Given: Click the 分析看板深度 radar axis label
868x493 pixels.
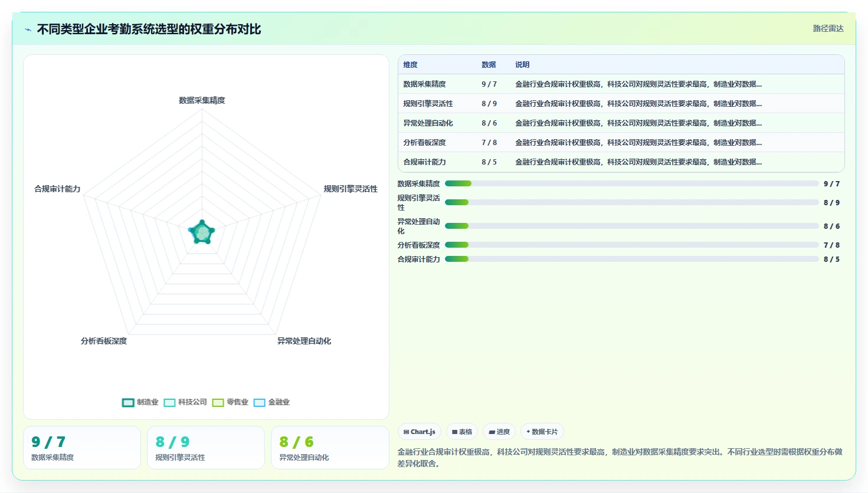Looking at the screenshot, I should click(x=104, y=341).
